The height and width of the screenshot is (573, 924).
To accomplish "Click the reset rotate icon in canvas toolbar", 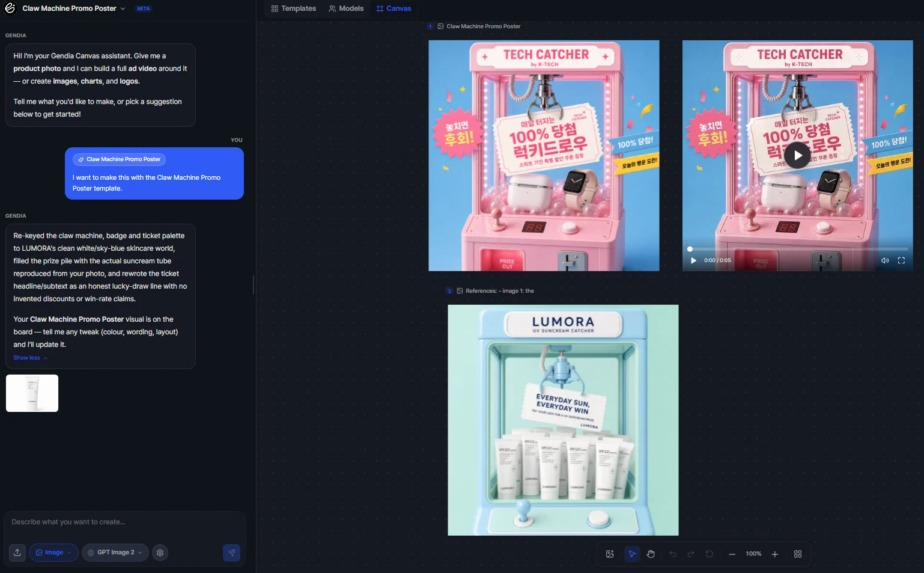I will (710, 554).
